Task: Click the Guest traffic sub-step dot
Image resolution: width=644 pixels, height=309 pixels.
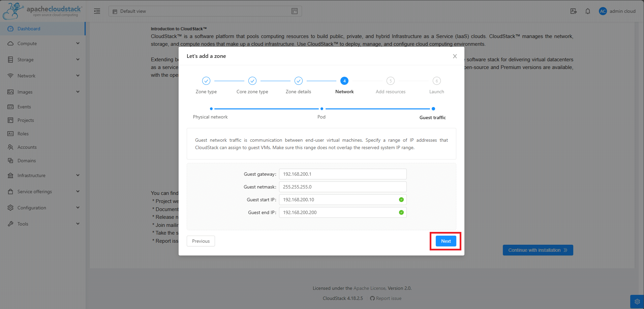Action: tap(433, 109)
